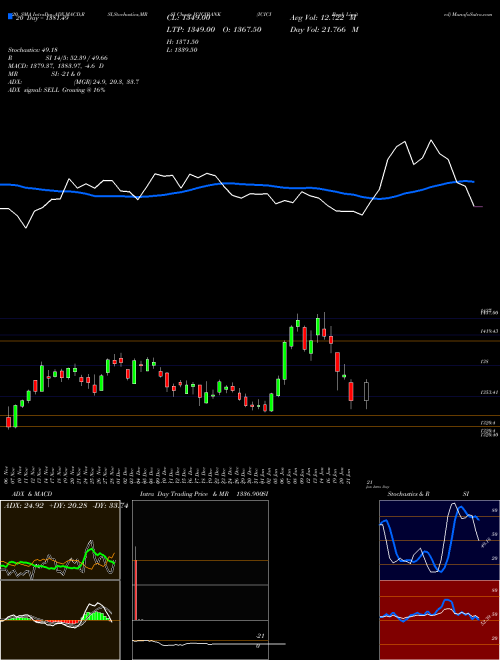The width and height of the screenshot is (500, 660).
Task: Click the '20 Day = 1381.49' legend text
Action: click(41, 18)
